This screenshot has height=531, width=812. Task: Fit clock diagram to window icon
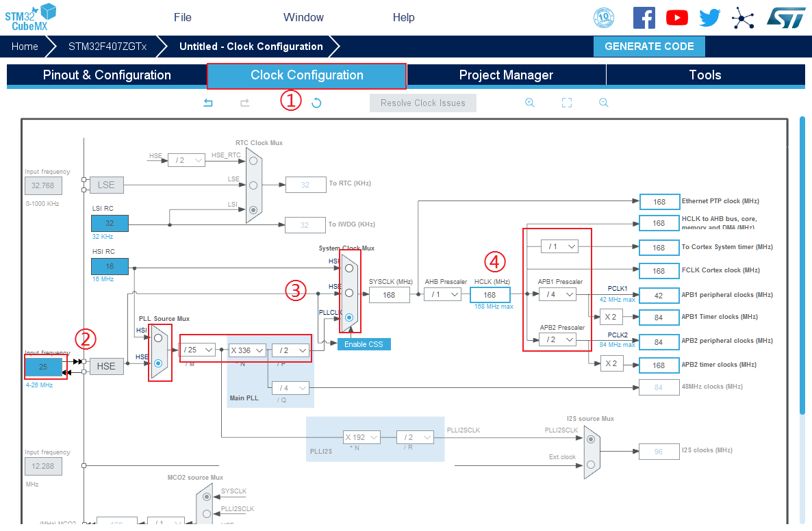(x=567, y=103)
